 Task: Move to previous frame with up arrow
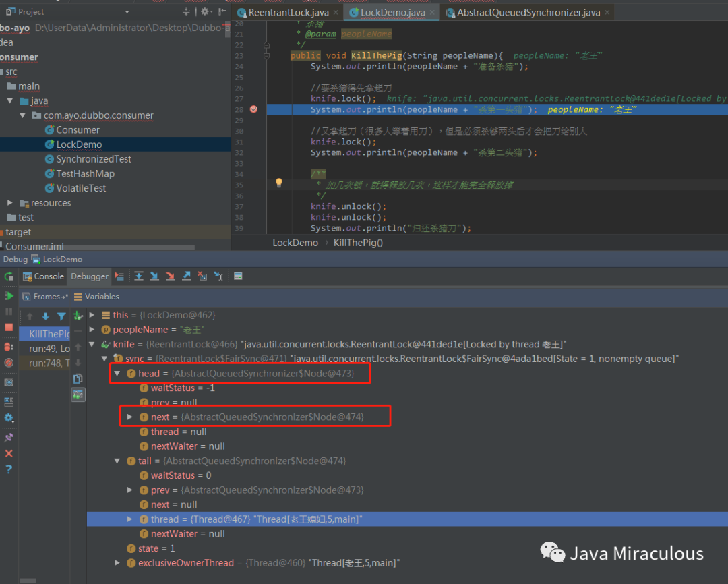30,316
